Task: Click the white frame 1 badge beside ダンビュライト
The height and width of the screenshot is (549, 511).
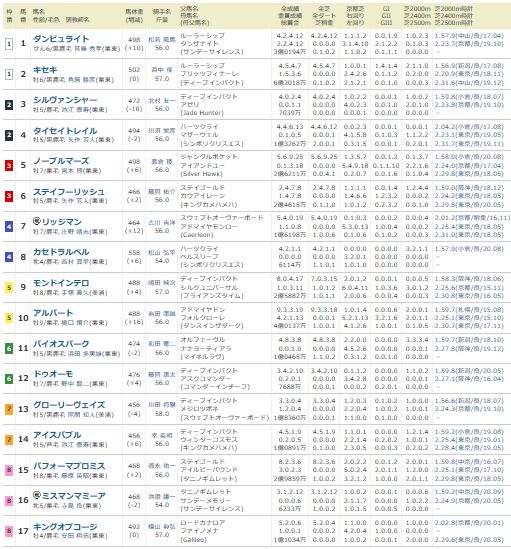Action: pos(9,44)
